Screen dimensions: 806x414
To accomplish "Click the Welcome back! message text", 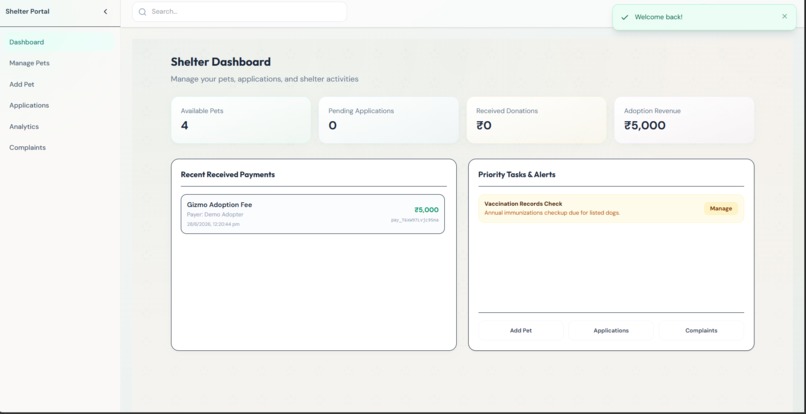I will [658, 17].
